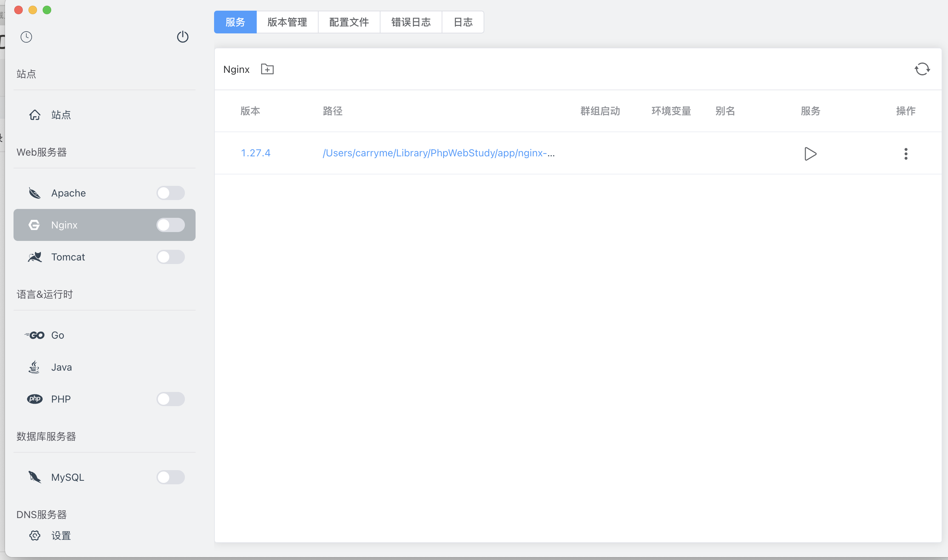Open 设置 in the sidebar
Image resolution: width=948 pixels, height=560 pixels.
[x=105, y=535]
